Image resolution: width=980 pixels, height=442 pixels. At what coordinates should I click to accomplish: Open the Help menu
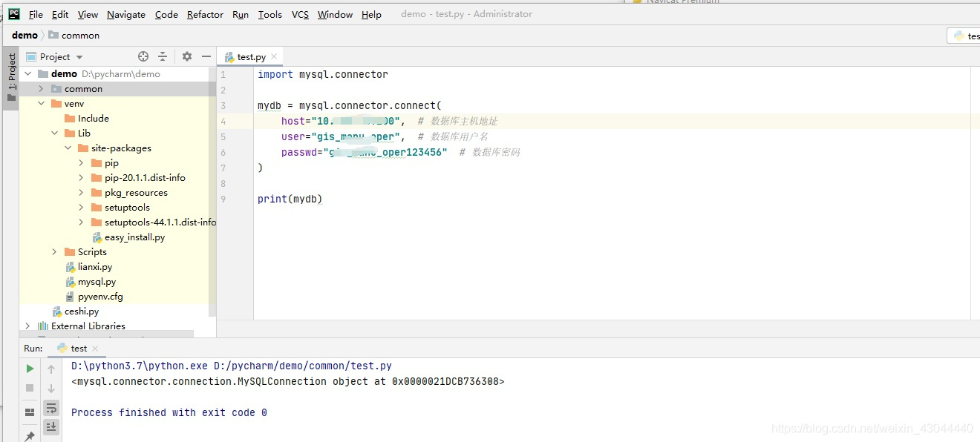371,14
